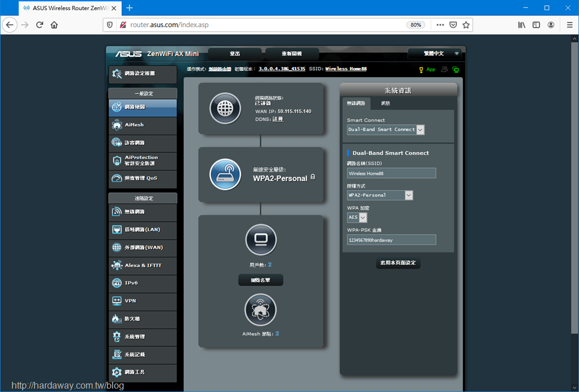This screenshot has height=392, width=579.
Task: Open 無線網路 wireless settings in sidebar
Action: [142, 212]
